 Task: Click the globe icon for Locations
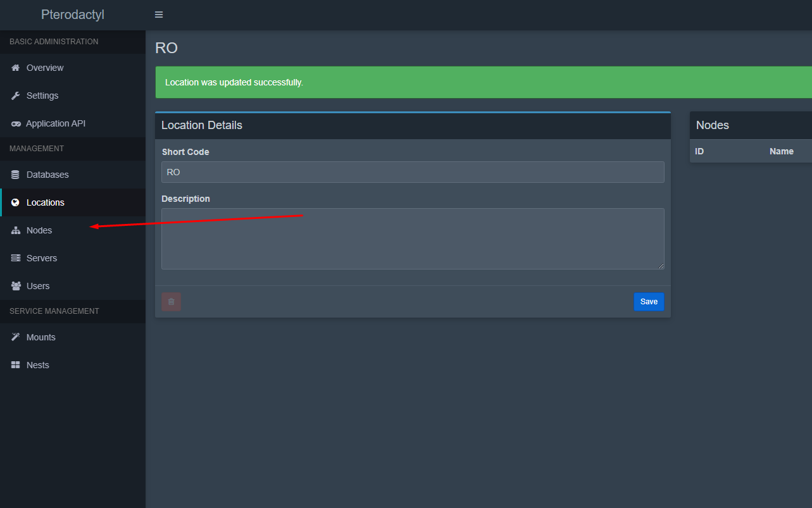coord(16,202)
